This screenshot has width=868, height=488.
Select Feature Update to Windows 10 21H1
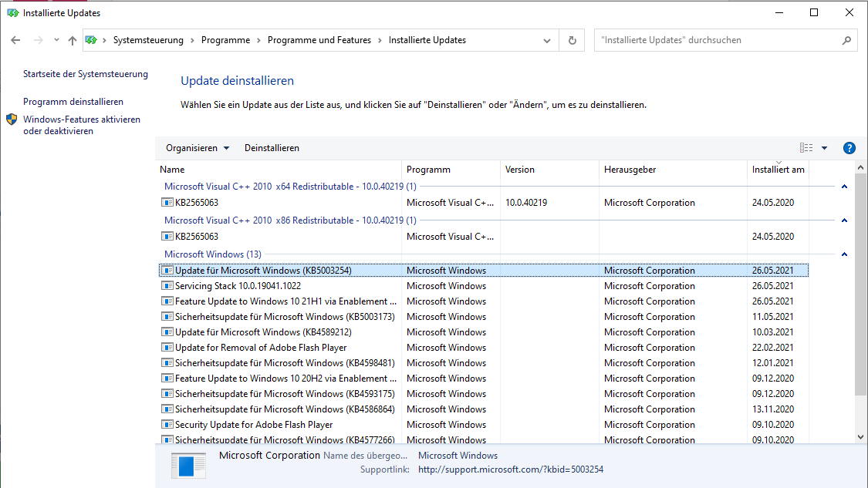coord(483,301)
